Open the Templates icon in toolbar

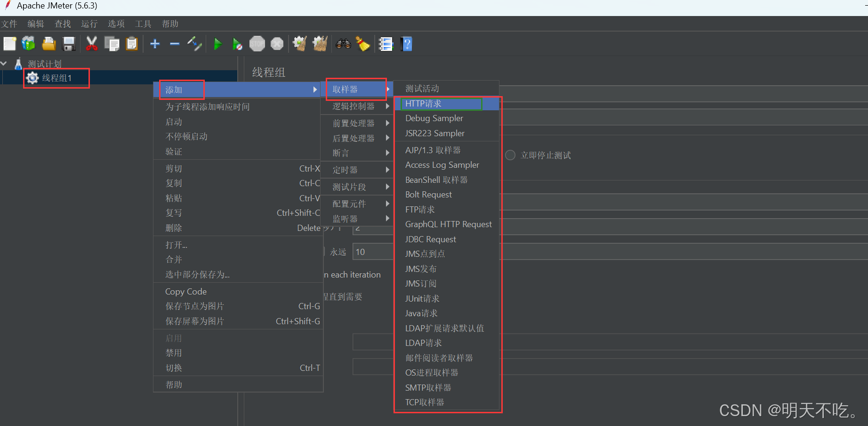[x=29, y=44]
